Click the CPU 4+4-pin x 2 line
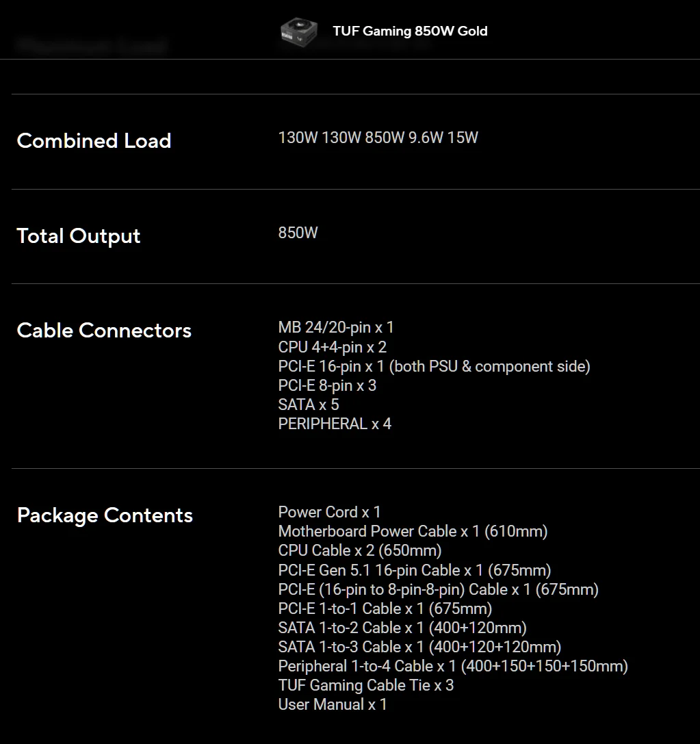 (x=333, y=347)
